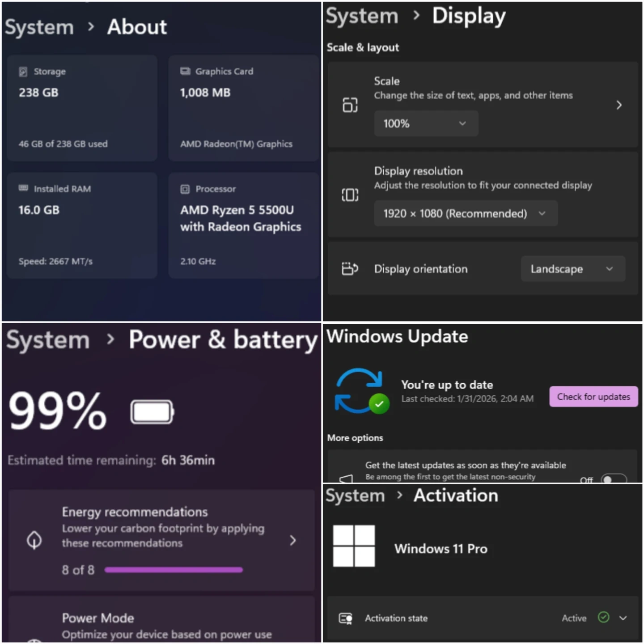
Task: Click the Installed RAM icon
Action: tap(23, 188)
